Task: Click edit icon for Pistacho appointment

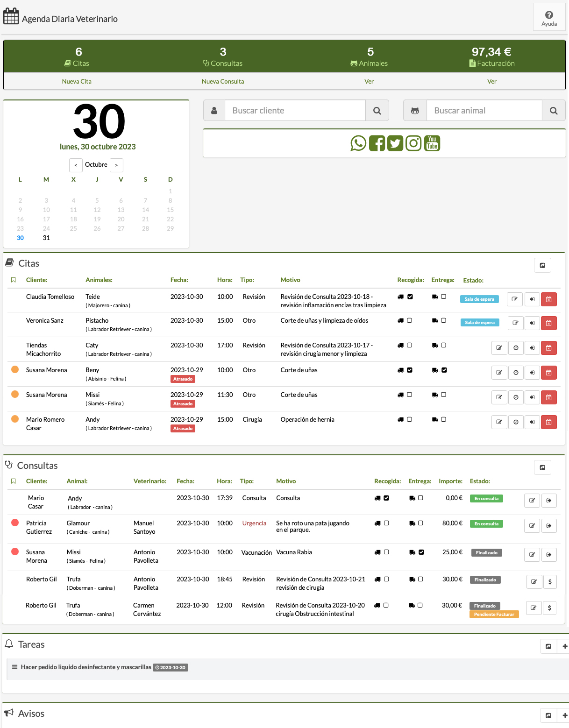Action: (515, 323)
